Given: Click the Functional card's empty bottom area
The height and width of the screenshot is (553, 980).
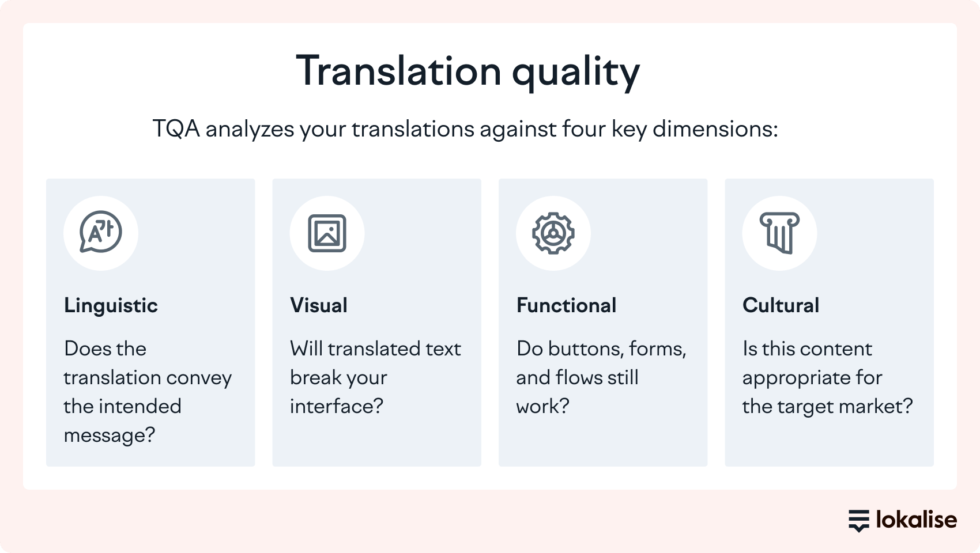Looking at the screenshot, I should [x=602, y=444].
